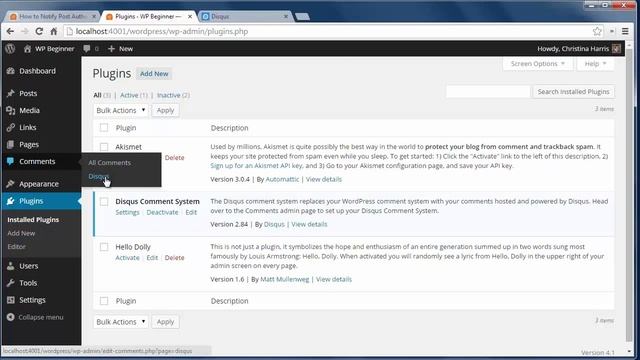Click the Plugins plug icon

point(11,201)
